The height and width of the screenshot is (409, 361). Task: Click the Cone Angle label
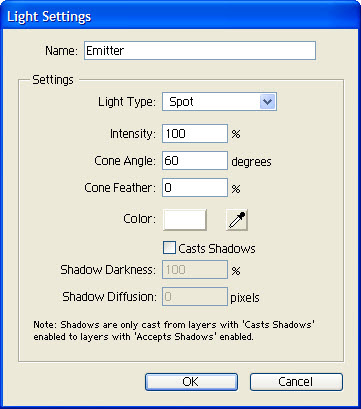(x=125, y=161)
